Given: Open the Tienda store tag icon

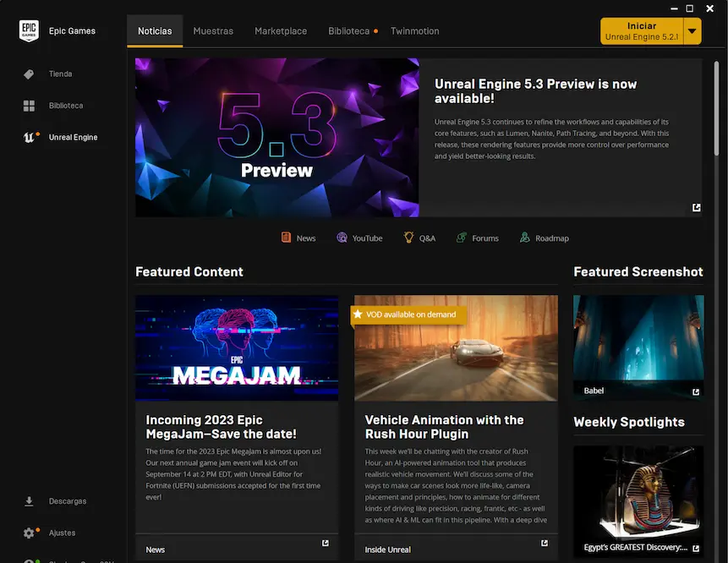Looking at the screenshot, I should click(29, 74).
